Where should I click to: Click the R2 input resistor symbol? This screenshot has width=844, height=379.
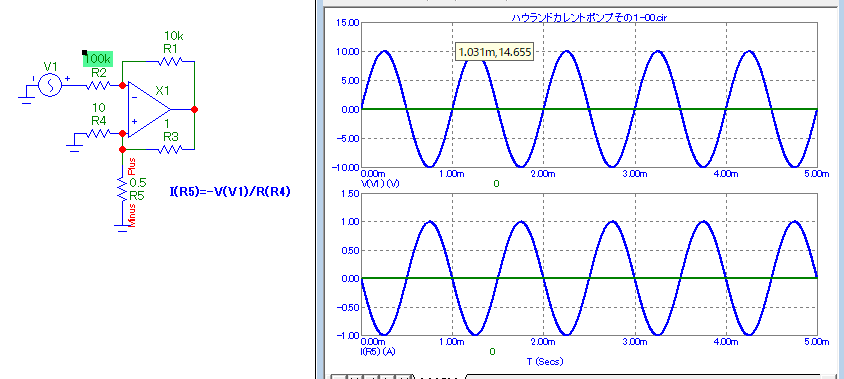tap(98, 85)
